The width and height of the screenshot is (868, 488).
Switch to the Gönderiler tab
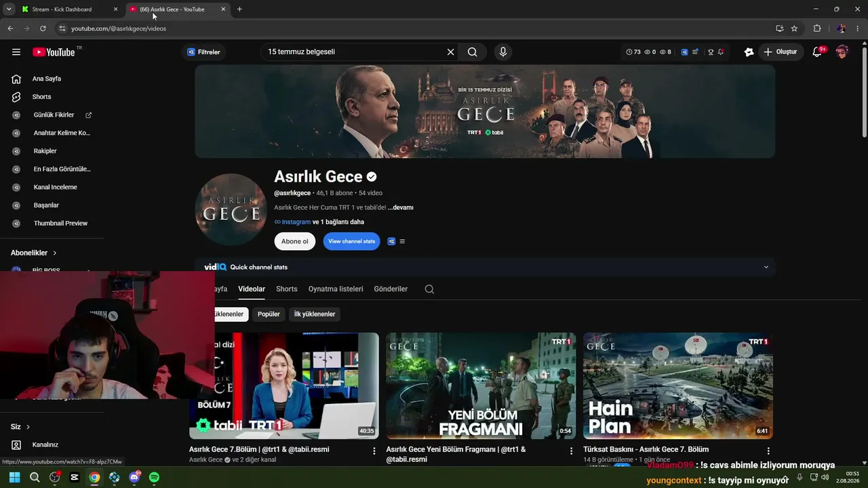click(x=391, y=289)
